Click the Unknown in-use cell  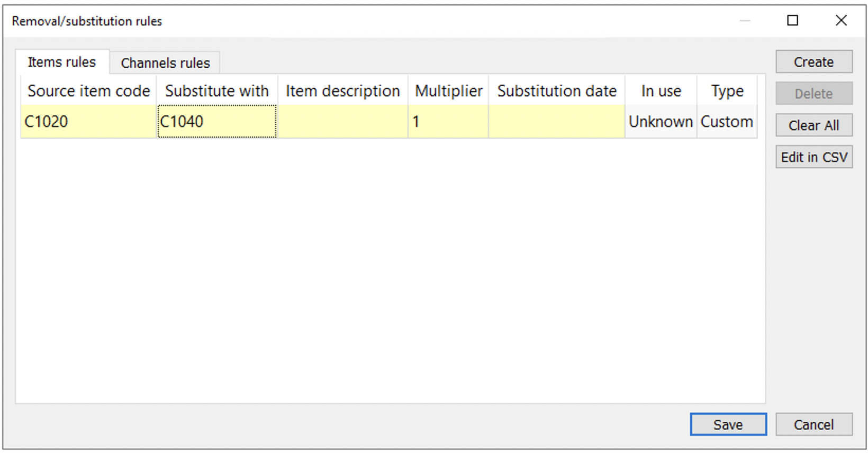pyautogui.click(x=661, y=122)
